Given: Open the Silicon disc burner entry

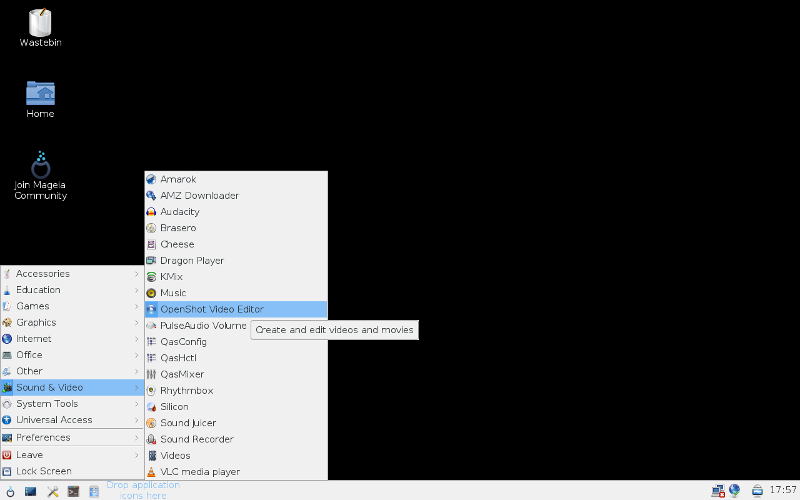Looking at the screenshot, I should pos(236,407).
